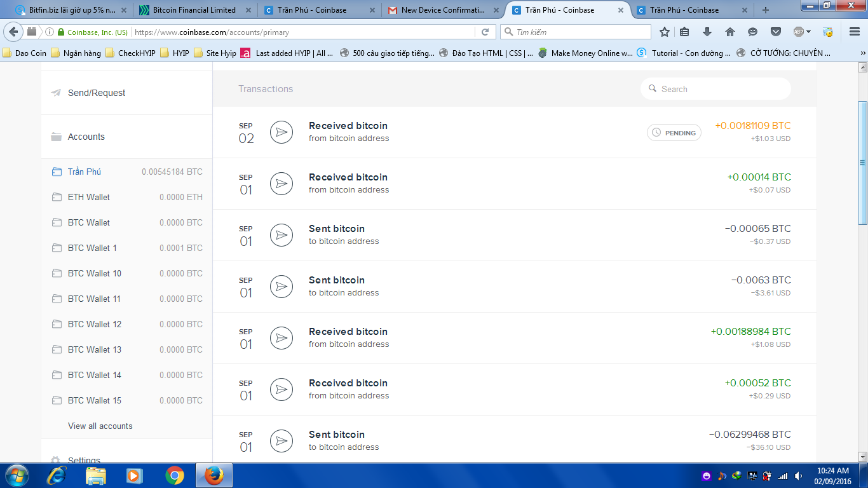The width and height of the screenshot is (868, 488).
Task: Click the icon for the +0.00188984 BTC transaction
Action: 281,338
